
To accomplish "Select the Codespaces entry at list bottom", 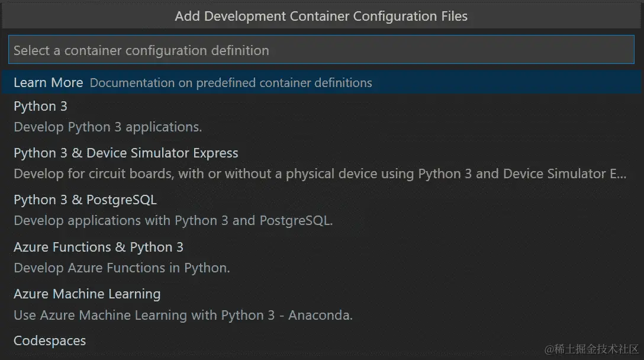I will [50, 340].
